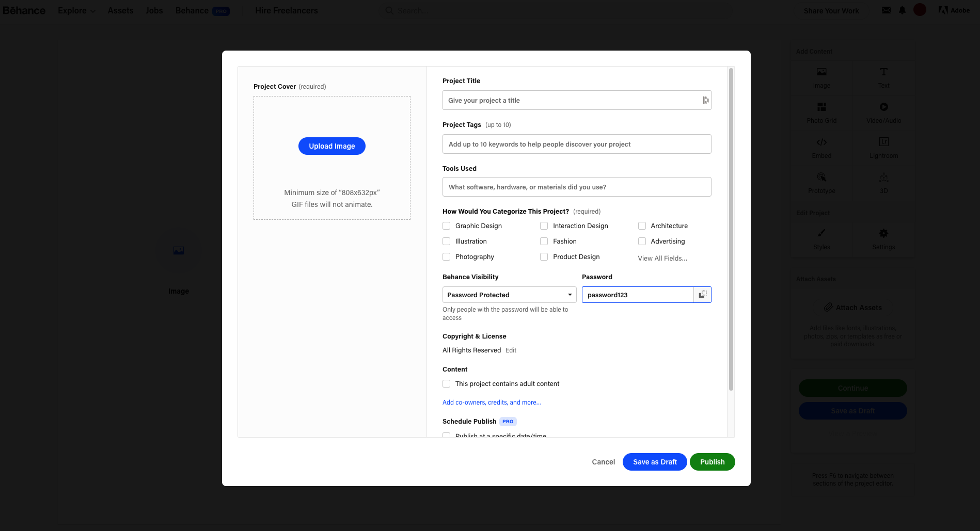Click Jobs in the top navigation
Image resolution: width=980 pixels, height=531 pixels.
tap(154, 10)
